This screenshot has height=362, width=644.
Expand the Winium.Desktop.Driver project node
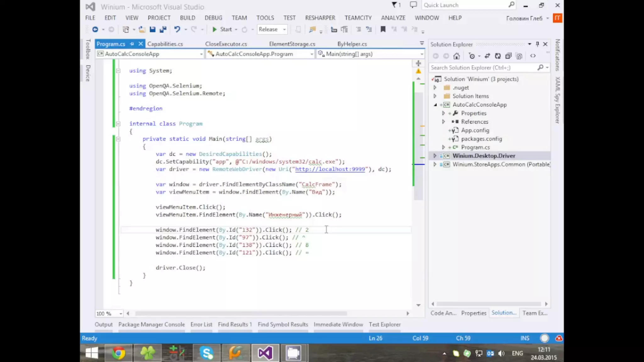click(435, 156)
